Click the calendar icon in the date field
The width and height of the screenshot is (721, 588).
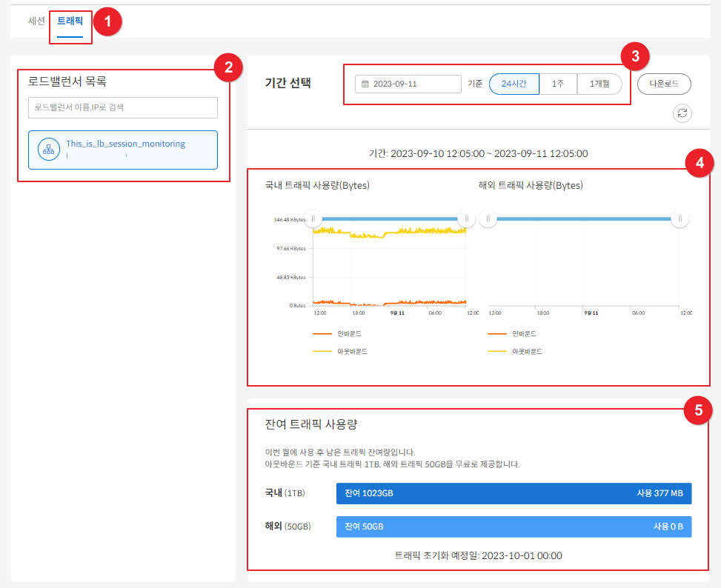(365, 84)
